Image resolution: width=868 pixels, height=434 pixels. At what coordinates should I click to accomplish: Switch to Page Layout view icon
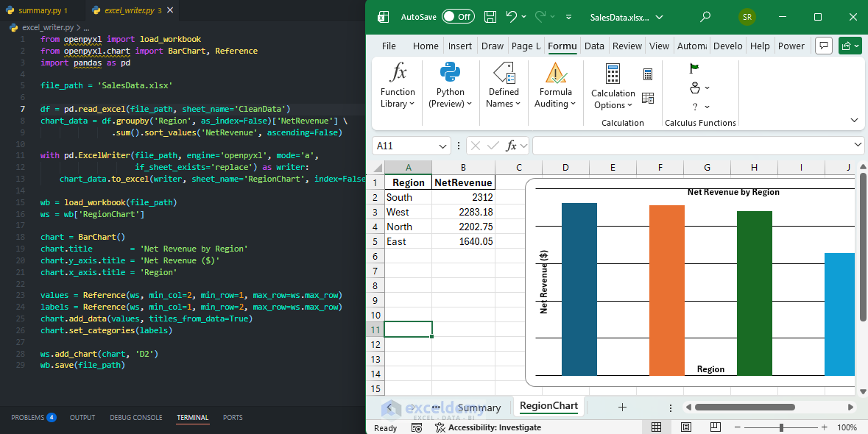685,427
